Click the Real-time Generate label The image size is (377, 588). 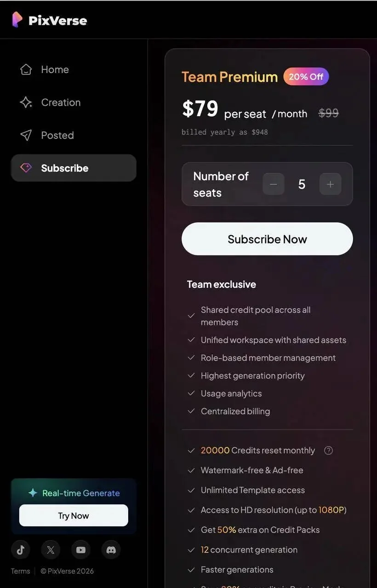coord(81,493)
